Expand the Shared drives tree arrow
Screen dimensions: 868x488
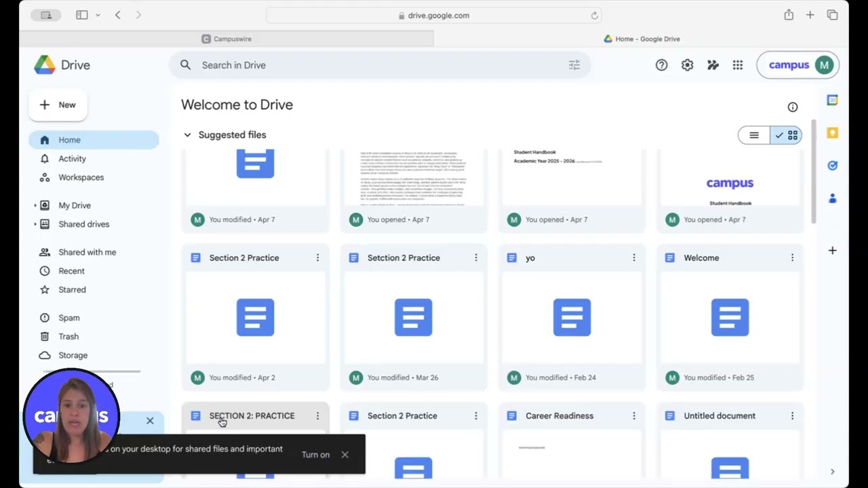tap(35, 224)
